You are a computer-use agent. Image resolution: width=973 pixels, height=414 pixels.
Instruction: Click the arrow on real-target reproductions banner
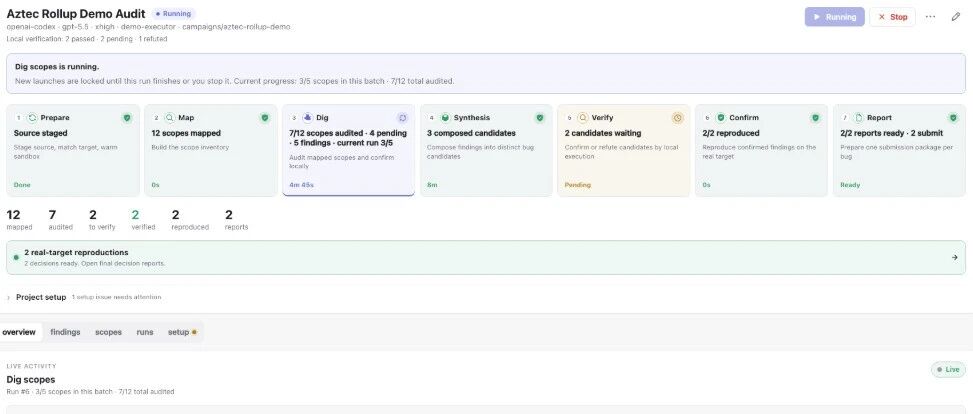click(x=954, y=257)
